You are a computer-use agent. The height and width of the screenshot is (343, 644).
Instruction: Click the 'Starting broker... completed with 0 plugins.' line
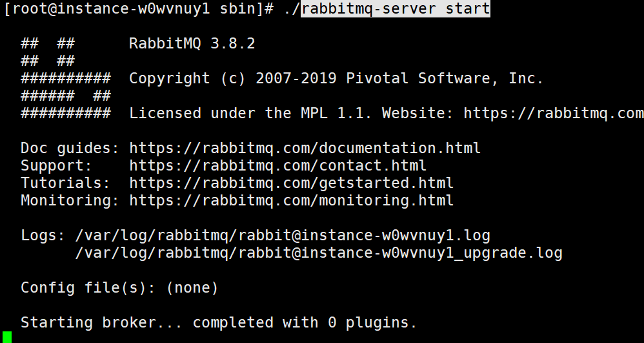click(219, 322)
